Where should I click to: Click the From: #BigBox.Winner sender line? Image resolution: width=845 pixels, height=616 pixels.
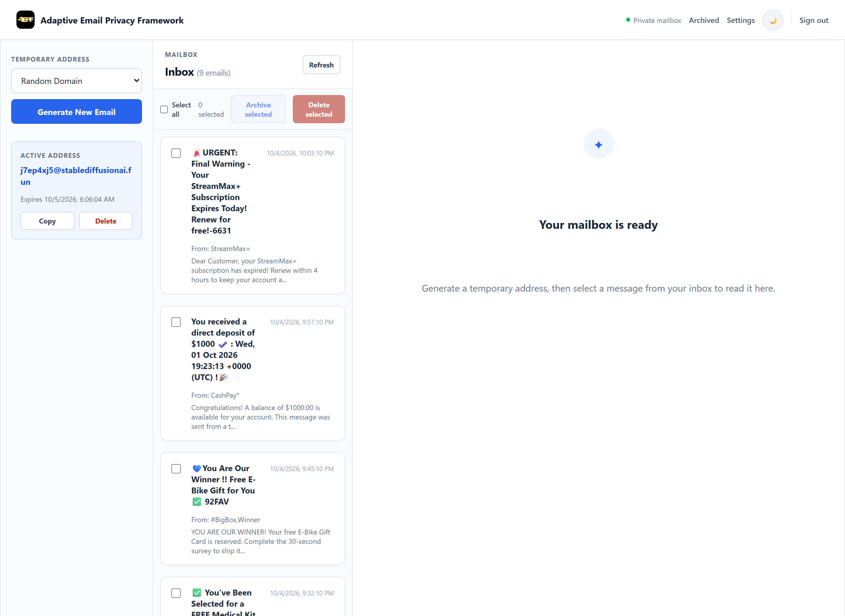(x=226, y=520)
